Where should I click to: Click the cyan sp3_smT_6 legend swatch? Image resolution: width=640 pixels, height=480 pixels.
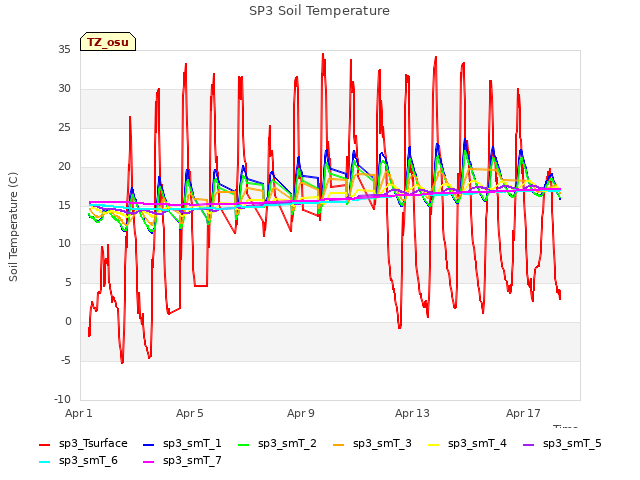pos(44,462)
